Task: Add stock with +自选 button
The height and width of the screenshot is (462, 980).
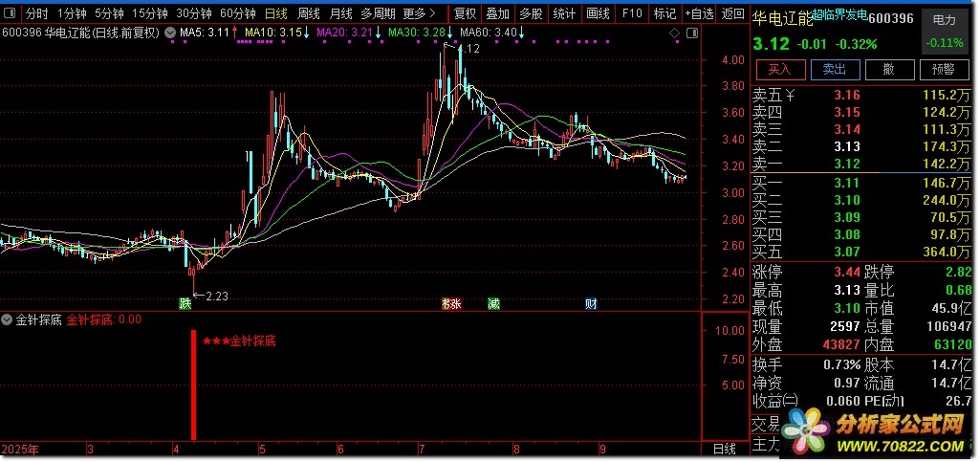Action: click(699, 13)
